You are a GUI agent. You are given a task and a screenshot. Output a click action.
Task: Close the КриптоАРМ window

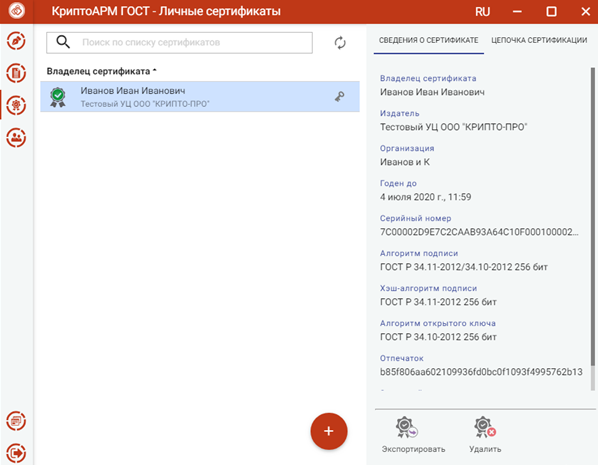(585, 12)
